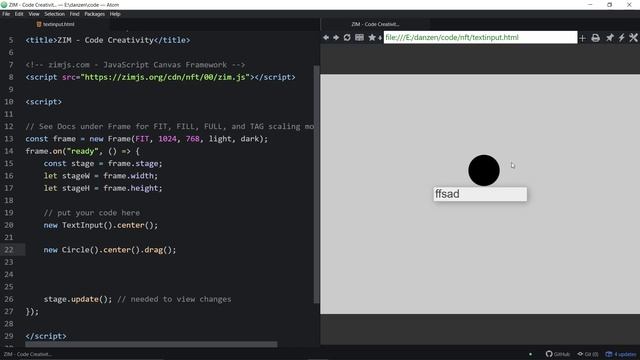The height and width of the screenshot is (360, 640).
Task: Click the 'const frame = new Frame' line
Action: [147, 139]
